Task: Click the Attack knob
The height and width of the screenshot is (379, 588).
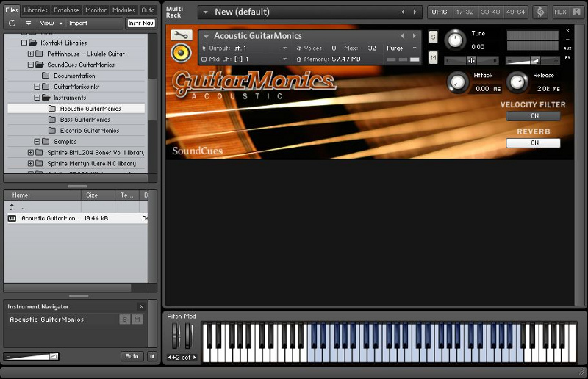Action: click(x=457, y=82)
